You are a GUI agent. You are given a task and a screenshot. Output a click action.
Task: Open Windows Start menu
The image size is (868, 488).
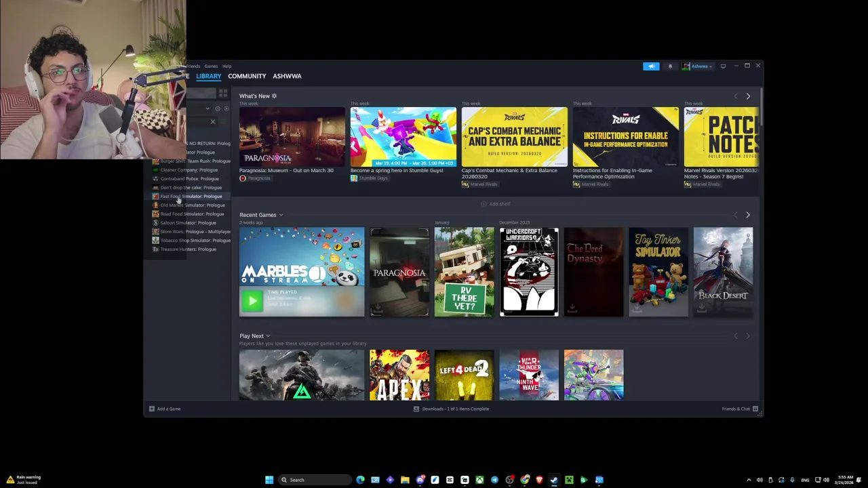tap(269, 480)
